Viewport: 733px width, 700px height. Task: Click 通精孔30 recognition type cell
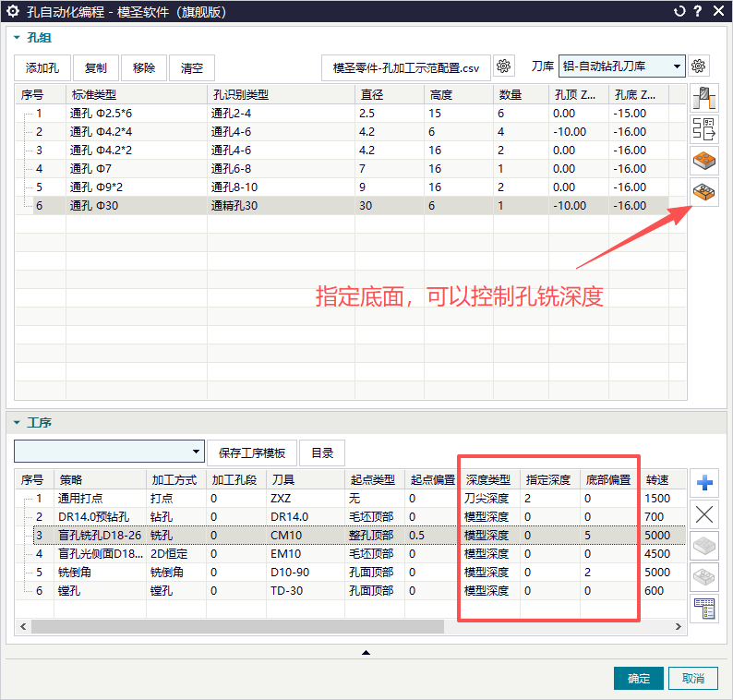pos(281,206)
